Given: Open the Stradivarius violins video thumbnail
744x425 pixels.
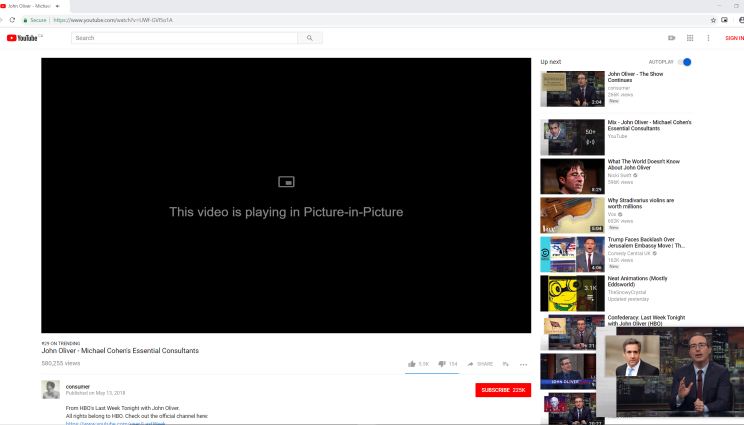Looking at the screenshot, I should [x=572, y=215].
